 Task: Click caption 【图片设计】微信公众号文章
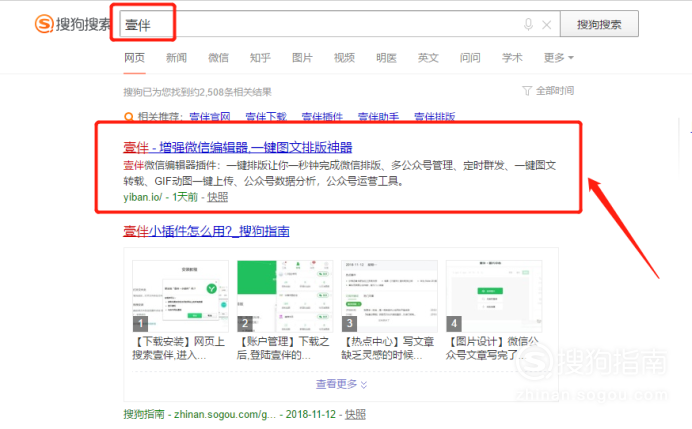[x=492, y=348]
